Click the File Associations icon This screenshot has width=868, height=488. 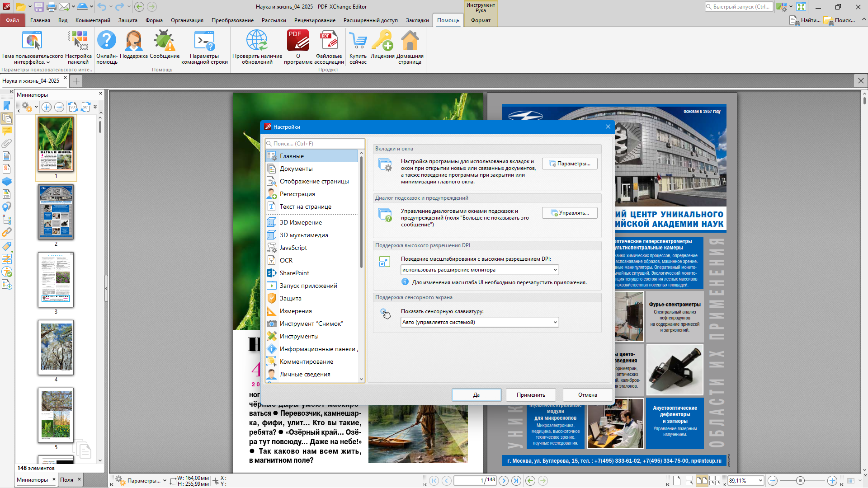point(329,41)
